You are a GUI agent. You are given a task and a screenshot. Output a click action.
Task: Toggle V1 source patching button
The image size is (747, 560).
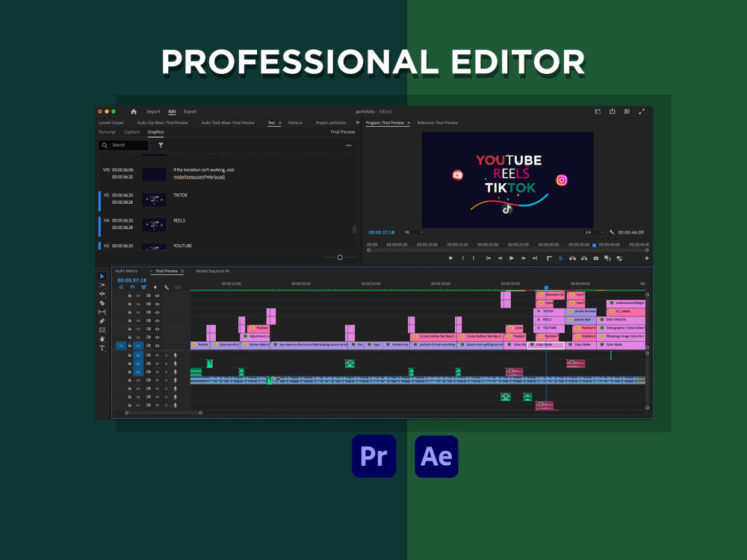(121, 346)
